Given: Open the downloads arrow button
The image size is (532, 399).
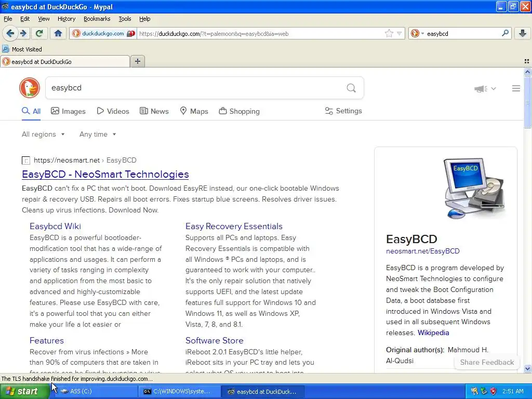Looking at the screenshot, I should [x=523, y=33].
